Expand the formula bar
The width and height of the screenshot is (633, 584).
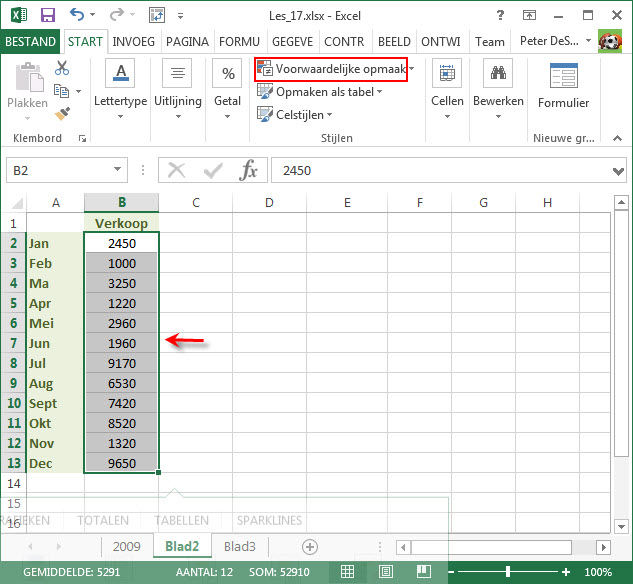pyautogui.click(x=618, y=171)
